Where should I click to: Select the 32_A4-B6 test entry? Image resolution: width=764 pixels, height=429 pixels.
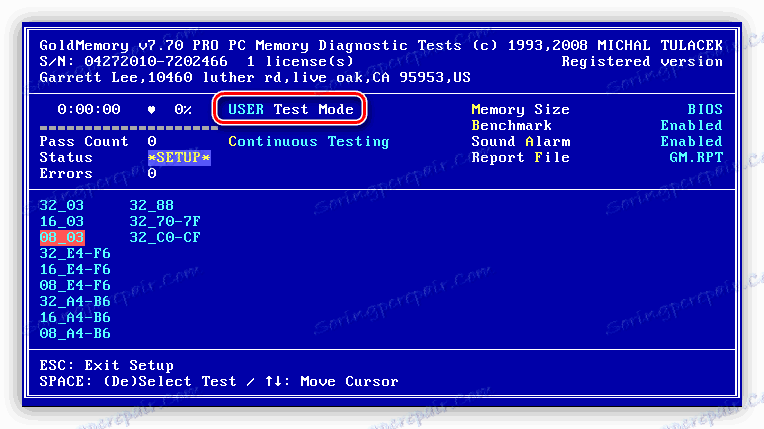(75, 301)
